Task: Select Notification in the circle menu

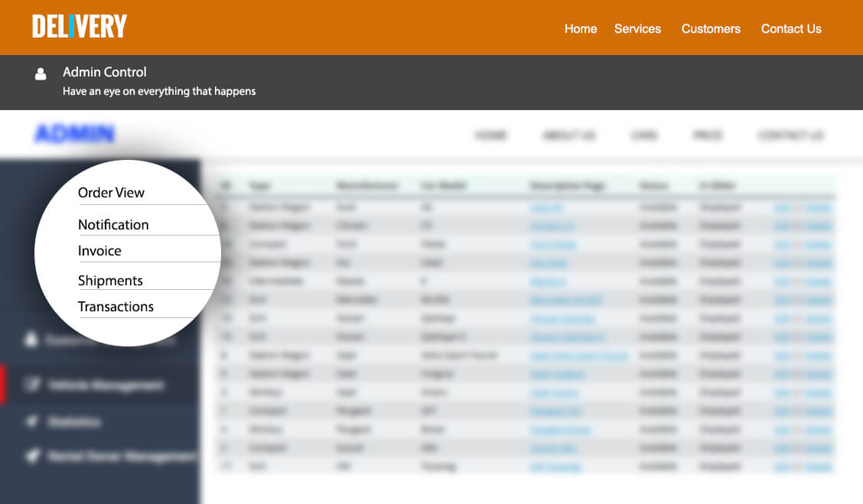Action: click(x=113, y=225)
